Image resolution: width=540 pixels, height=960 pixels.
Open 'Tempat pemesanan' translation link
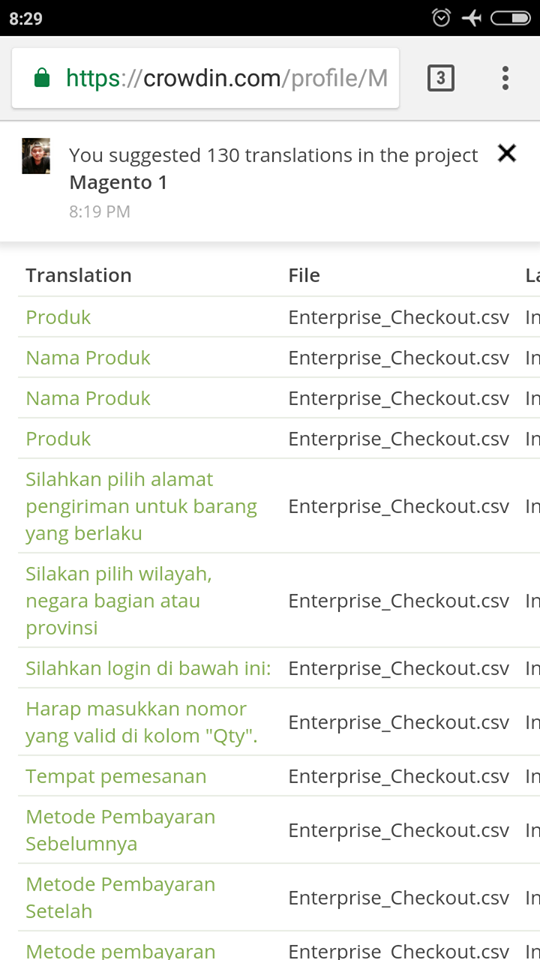point(116,776)
